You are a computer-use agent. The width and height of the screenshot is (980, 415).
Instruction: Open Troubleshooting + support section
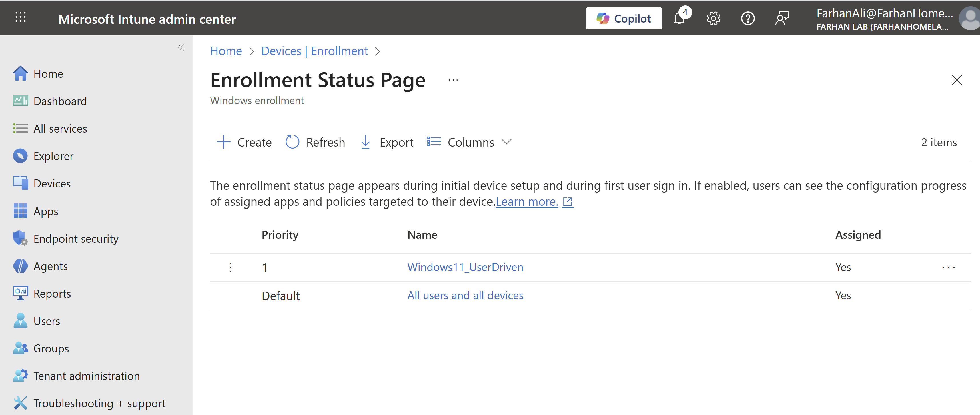(99, 403)
